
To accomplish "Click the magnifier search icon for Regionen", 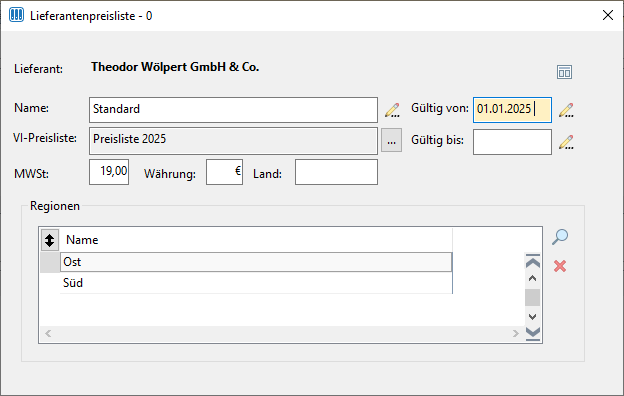I will (x=560, y=237).
